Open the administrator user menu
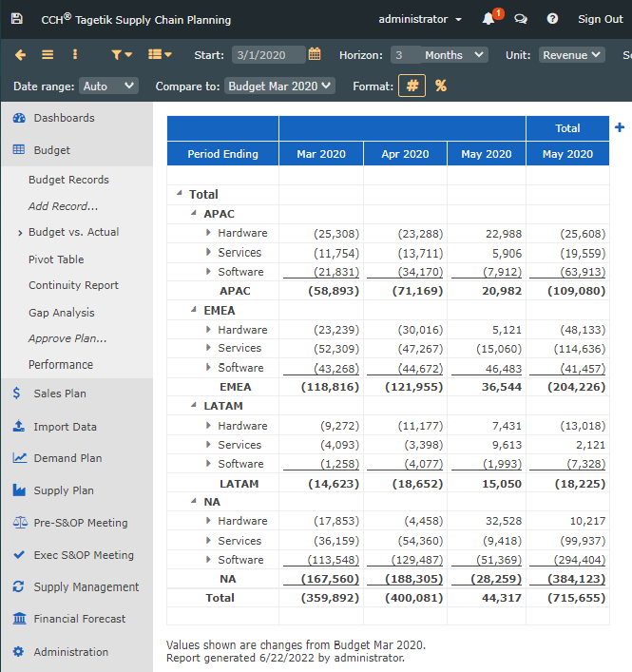 [x=420, y=19]
